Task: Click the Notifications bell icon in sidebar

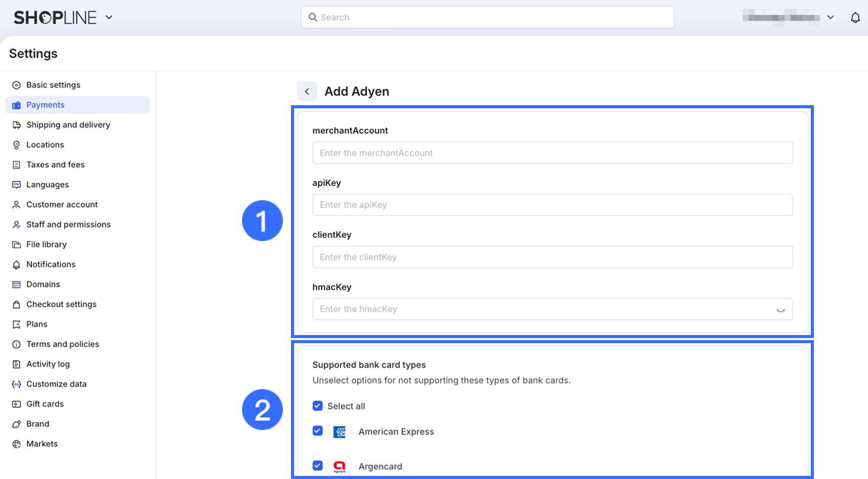Action: point(16,265)
